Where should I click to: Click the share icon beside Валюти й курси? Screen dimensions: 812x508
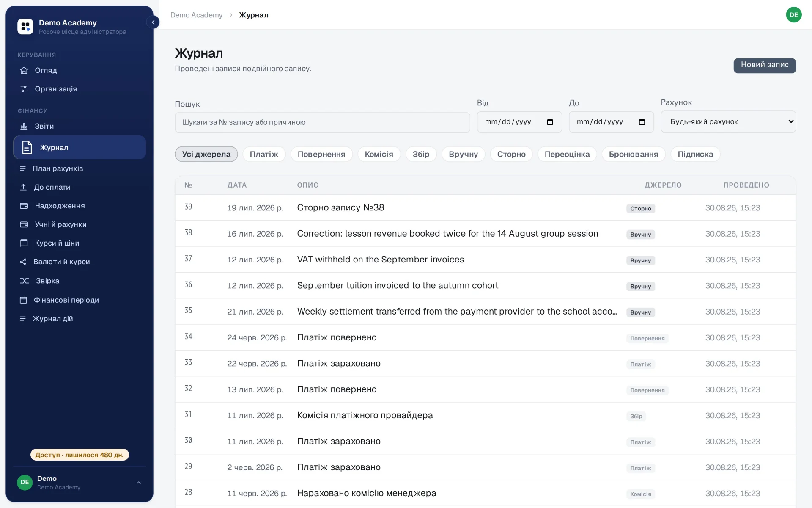pos(23,262)
